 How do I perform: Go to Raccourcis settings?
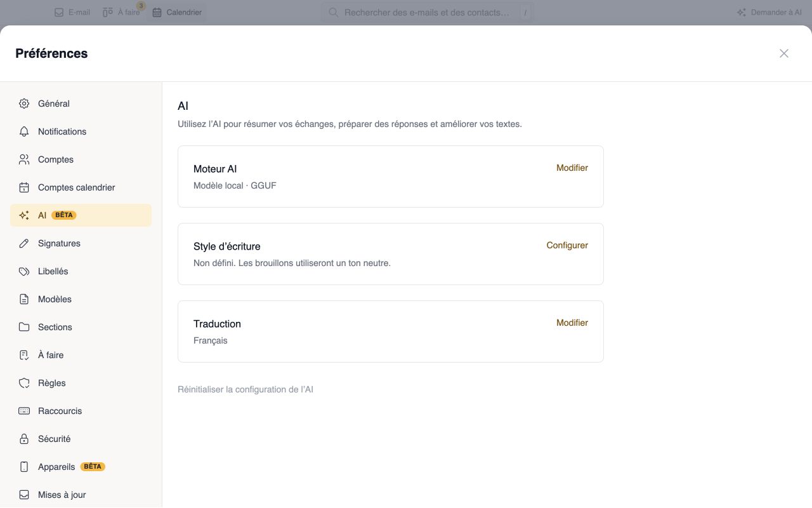[81, 411]
